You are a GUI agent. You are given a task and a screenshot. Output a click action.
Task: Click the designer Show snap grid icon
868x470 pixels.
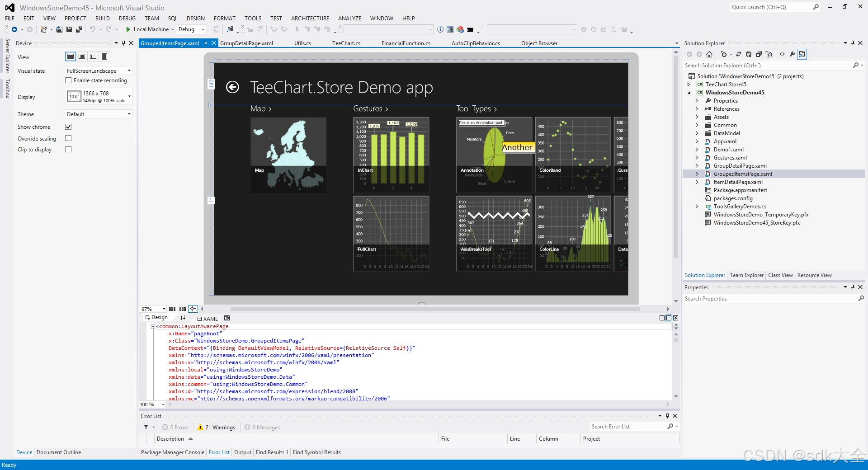(172, 309)
